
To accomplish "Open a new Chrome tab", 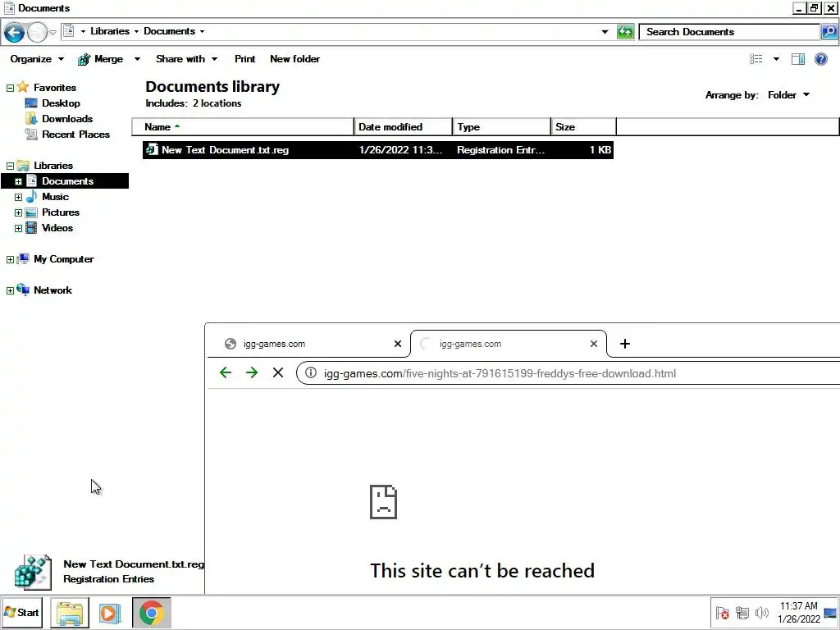I will [x=624, y=344].
